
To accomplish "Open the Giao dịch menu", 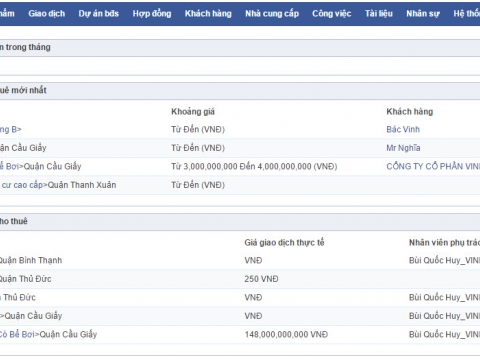I will [x=47, y=14].
